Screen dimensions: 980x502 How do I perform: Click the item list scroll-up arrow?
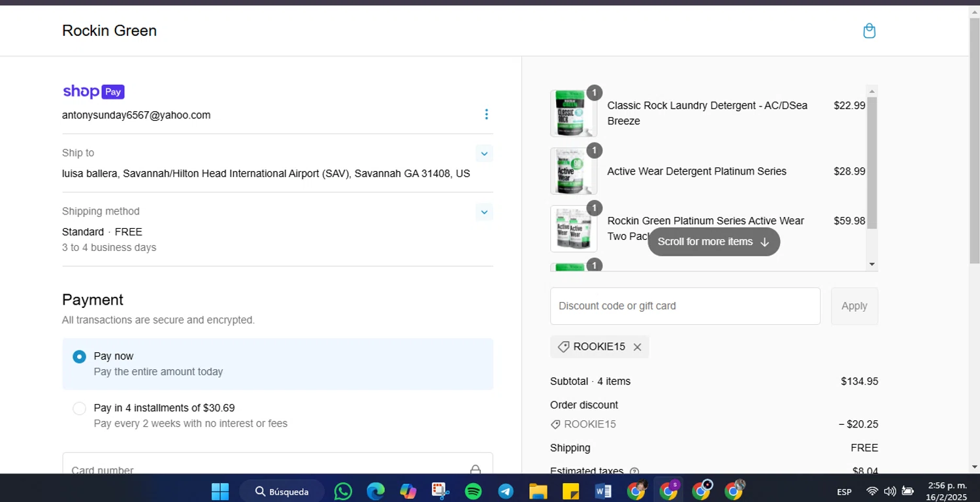872,91
